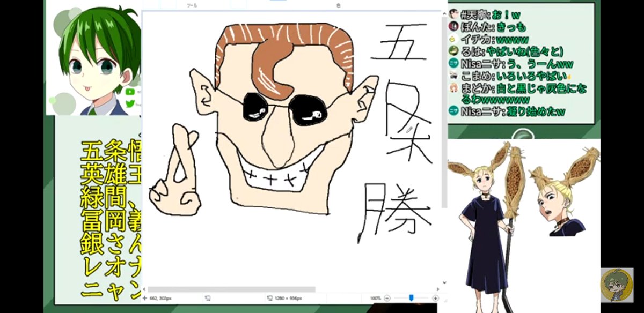Viewport: 644px width, 313px height.
Task: Click the canvas dimensions icon in status bar
Action: [269, 298]
